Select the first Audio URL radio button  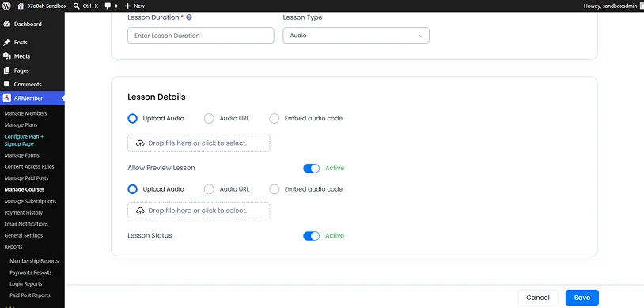click(x=209, y=119)
